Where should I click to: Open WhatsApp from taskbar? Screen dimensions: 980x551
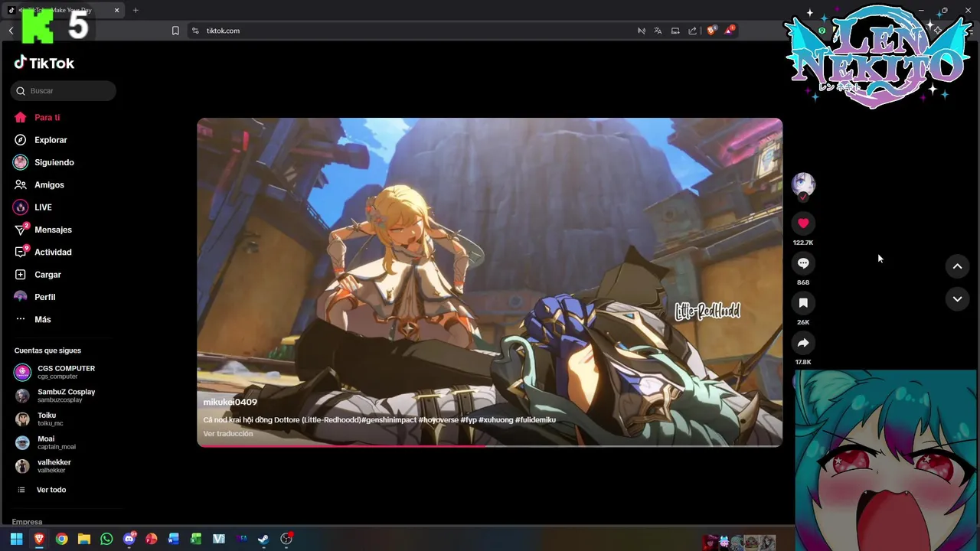point(106,539)
